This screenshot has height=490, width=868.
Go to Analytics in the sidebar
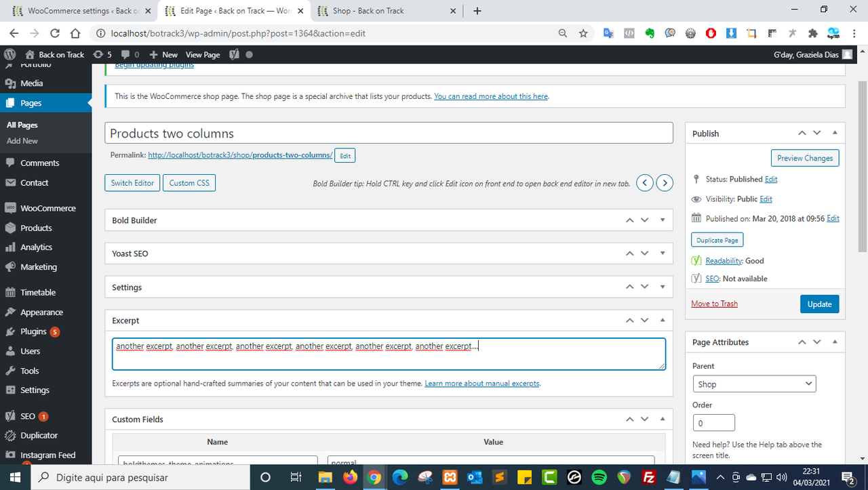coord(36,247)
